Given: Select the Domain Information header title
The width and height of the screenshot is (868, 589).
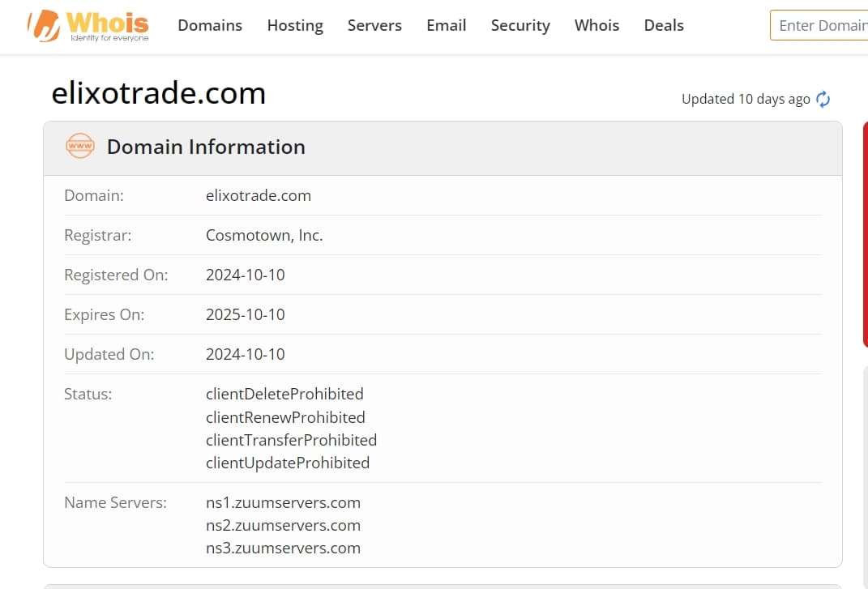Looking at the screenshot, I should 206,147.
